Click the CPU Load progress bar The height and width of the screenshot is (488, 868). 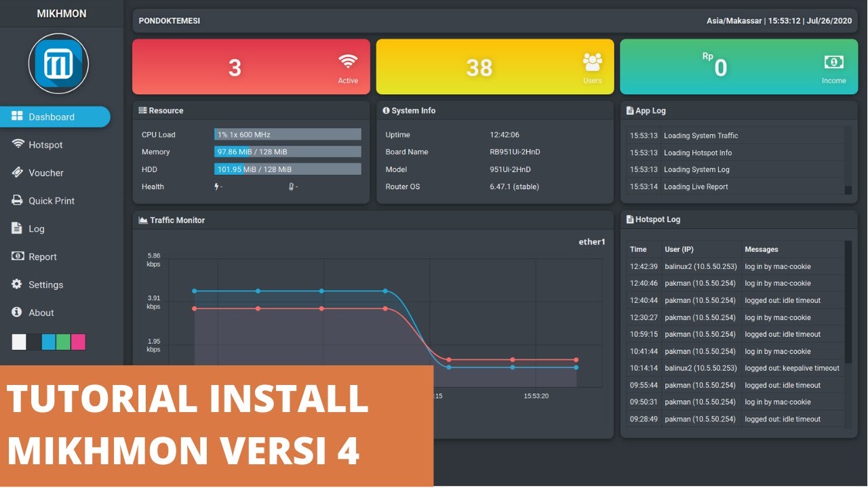tap(288, 134)
